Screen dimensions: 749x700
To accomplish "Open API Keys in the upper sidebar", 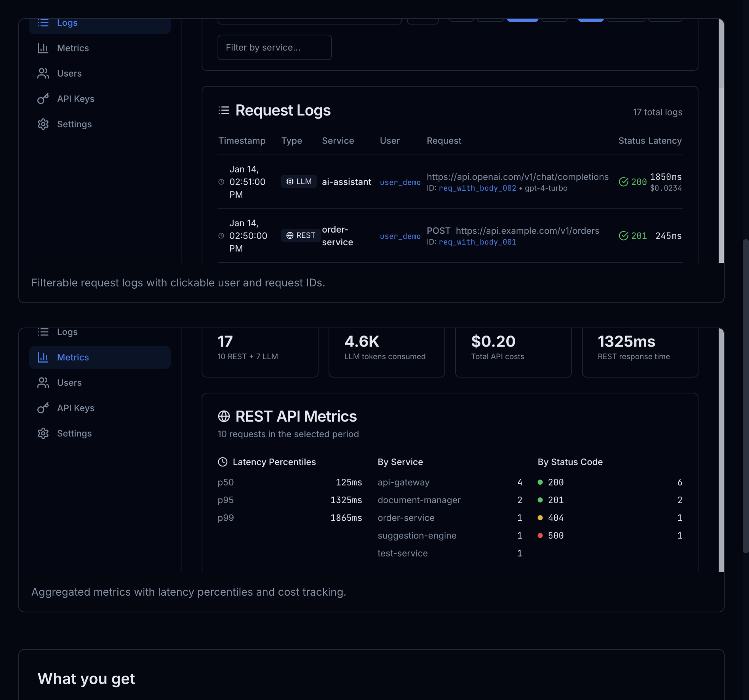I will 100,99.
